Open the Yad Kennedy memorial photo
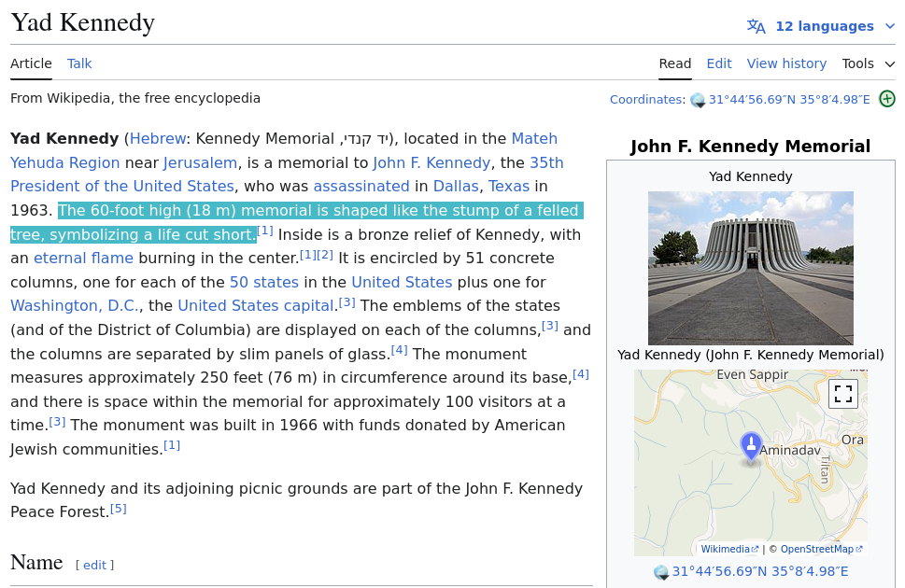Screen dimensions: 905x588 [750, 268]
